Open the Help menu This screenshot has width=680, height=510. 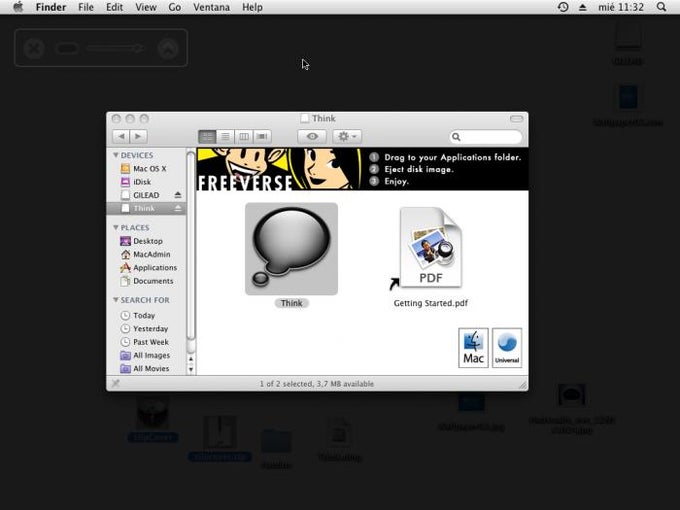[x=252, y=7]
